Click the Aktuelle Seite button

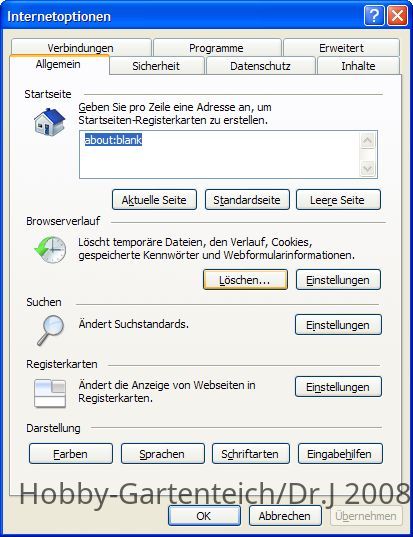coord(154,200)
